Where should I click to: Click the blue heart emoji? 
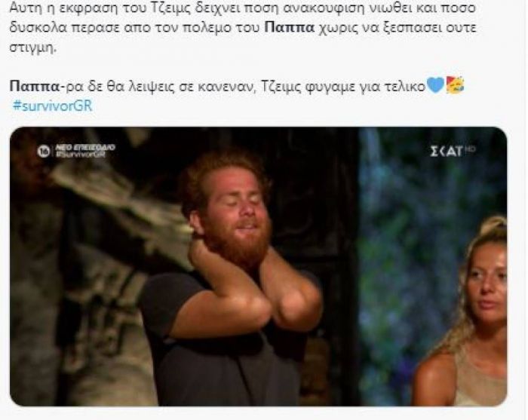click(435, 85)
